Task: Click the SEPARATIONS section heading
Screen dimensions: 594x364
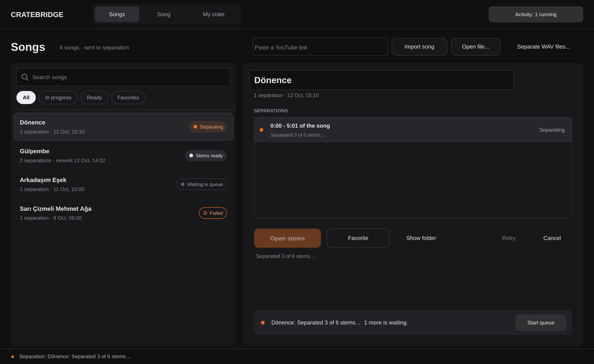Action: coord(271,111)
